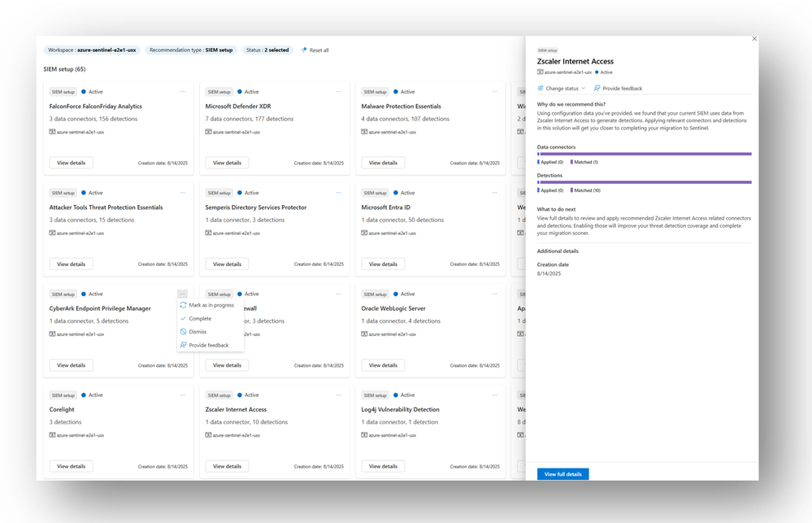Click Matched (1) legend under Data connectors
Image resolution: width=812 pixels, height=523 pixels.
pos(584,162)
